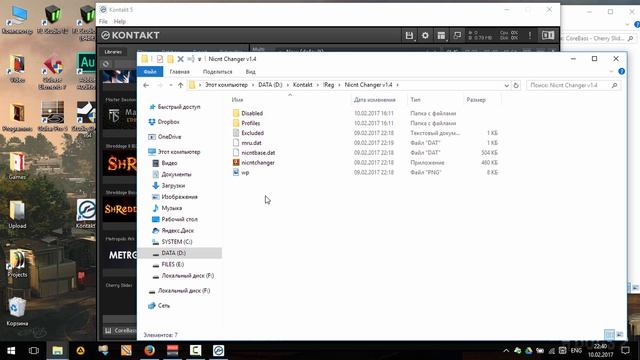Open Корзина recycle bin on desktop
This screenshot has height=360, width=640.
(17, 312)
